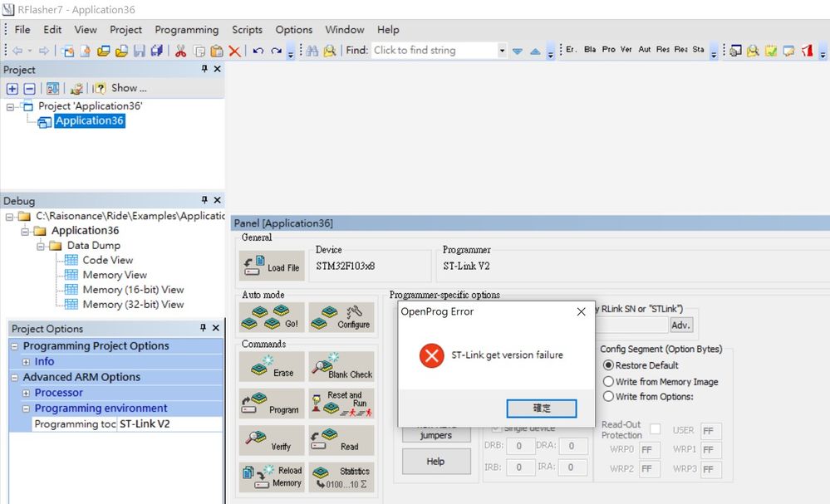Click the Reset and Run command button

[x=341, y=404]
